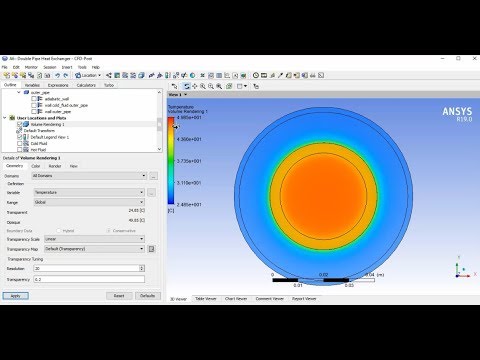Viewport: 480px width, 360px height.
Task: Click the Resolution spinner arrows
Action: click(x=142, y=268)
